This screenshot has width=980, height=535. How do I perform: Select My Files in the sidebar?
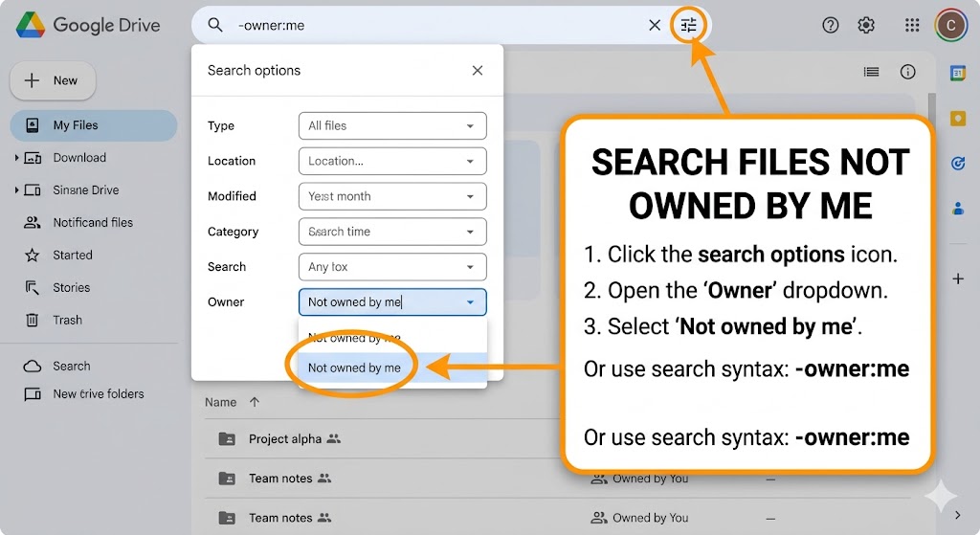point(94,125)
